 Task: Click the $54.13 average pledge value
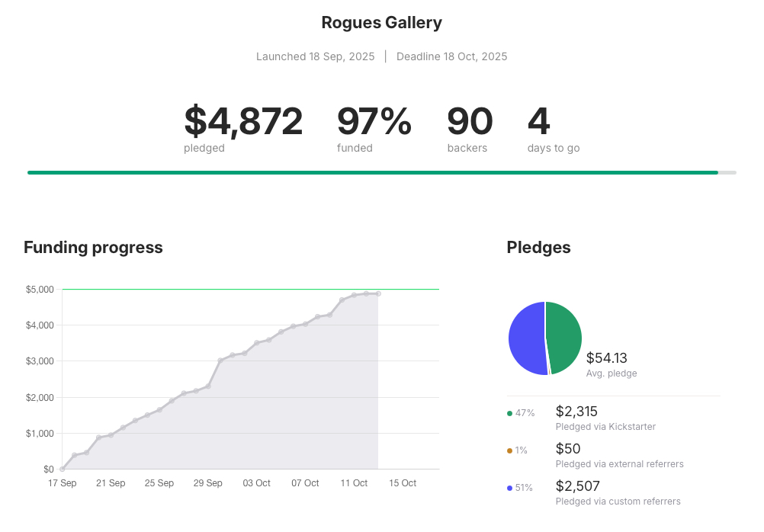tap(607, 358)
